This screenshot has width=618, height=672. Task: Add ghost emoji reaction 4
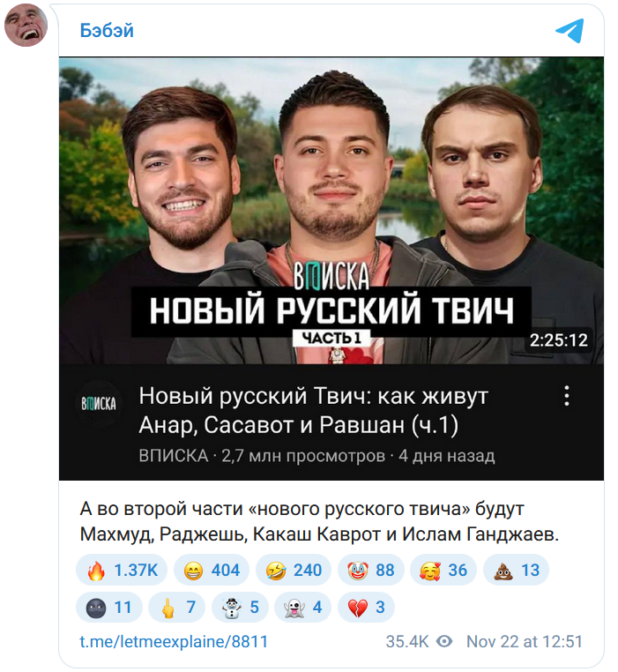(x=302, y=608)
